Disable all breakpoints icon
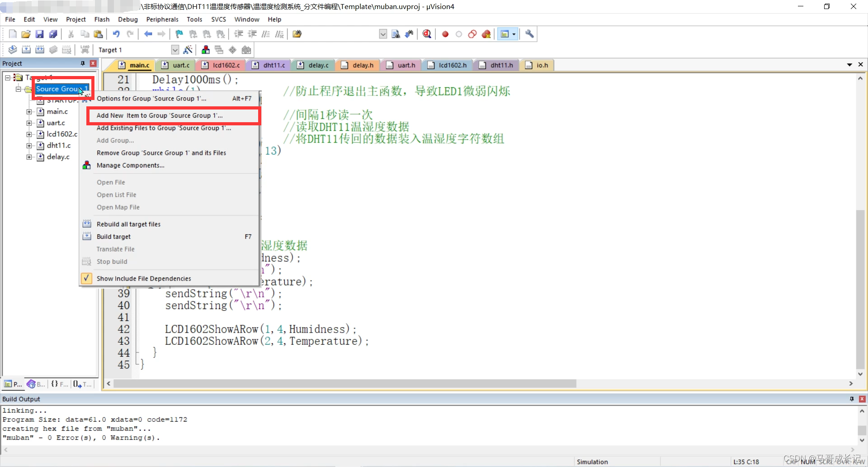The width and height of the screenshot is (868, 467). [x=472, y=34]
